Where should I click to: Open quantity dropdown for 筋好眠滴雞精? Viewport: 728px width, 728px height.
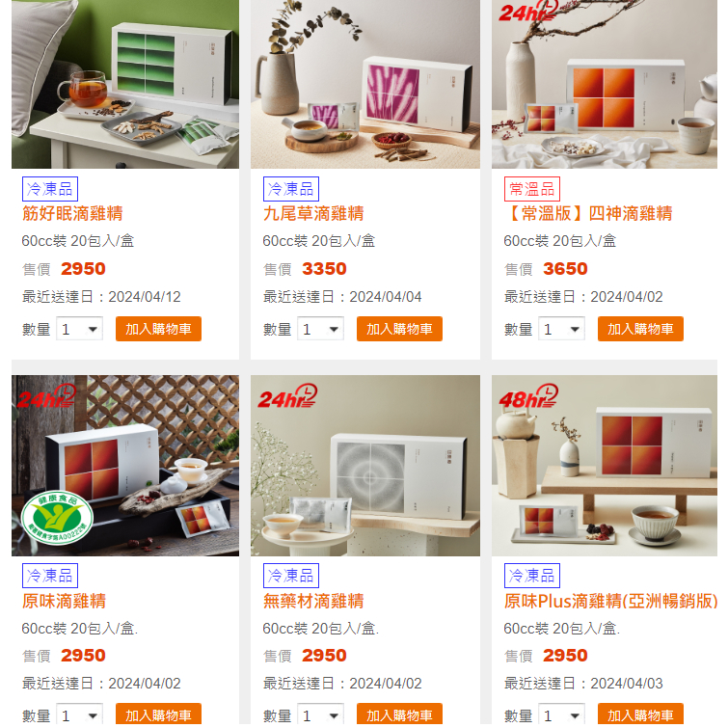point(79,329)
